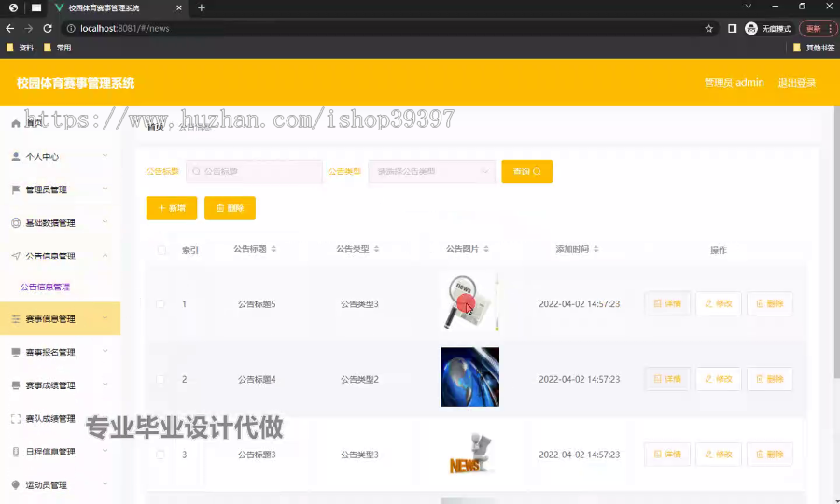840x504 pixels.
Task: Click the NEWS figure thumbnail of 公告标题3
Action: (469, 453)
